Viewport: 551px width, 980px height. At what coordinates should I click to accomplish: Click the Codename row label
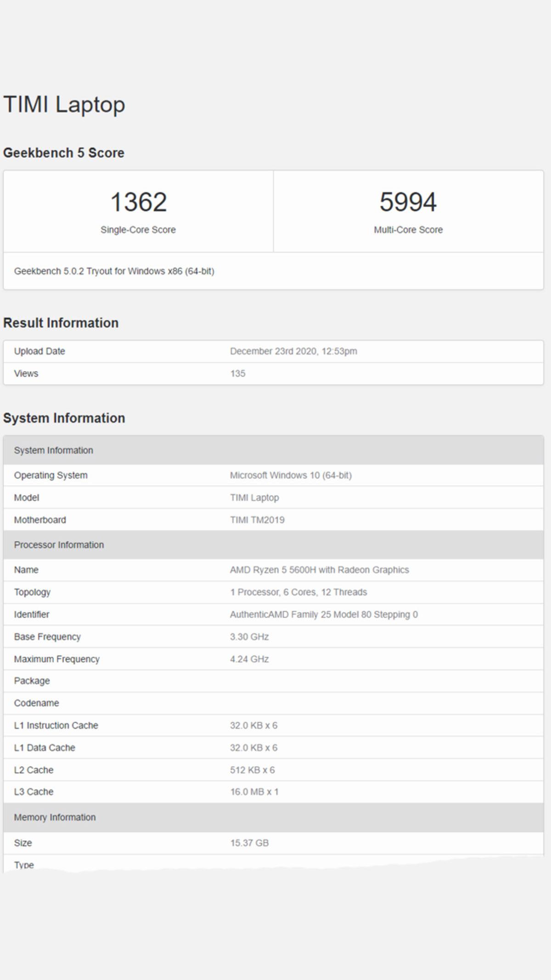pyautogui.click(x=36, y=703)
